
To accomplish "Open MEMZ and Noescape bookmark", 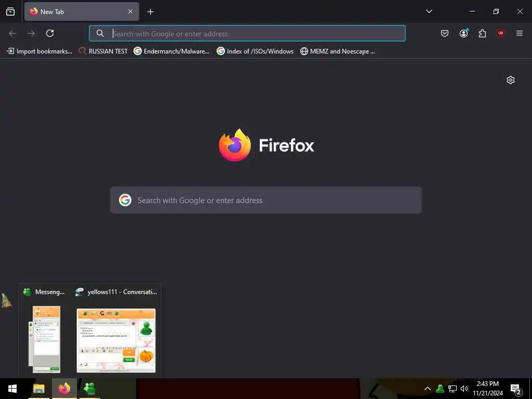I will 338,51.
